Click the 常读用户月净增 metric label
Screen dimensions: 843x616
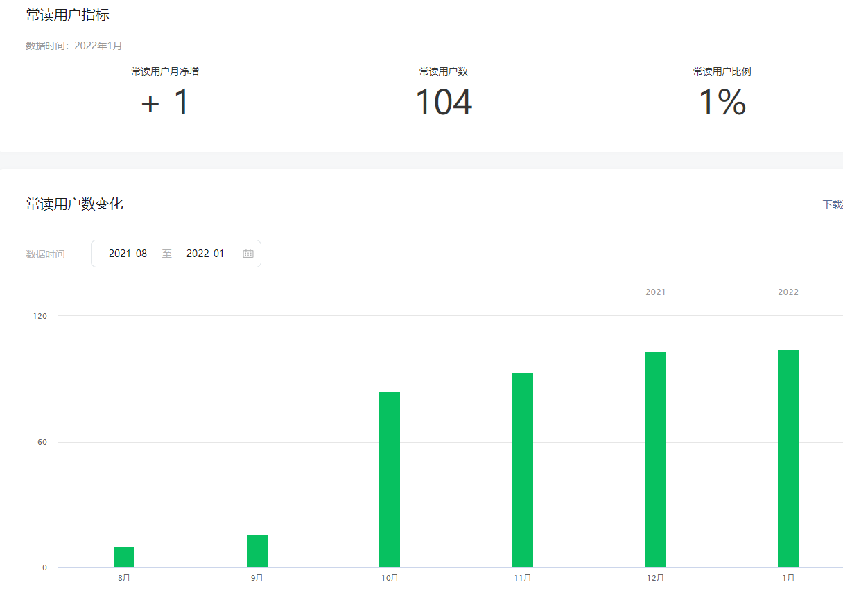[165, 71]
